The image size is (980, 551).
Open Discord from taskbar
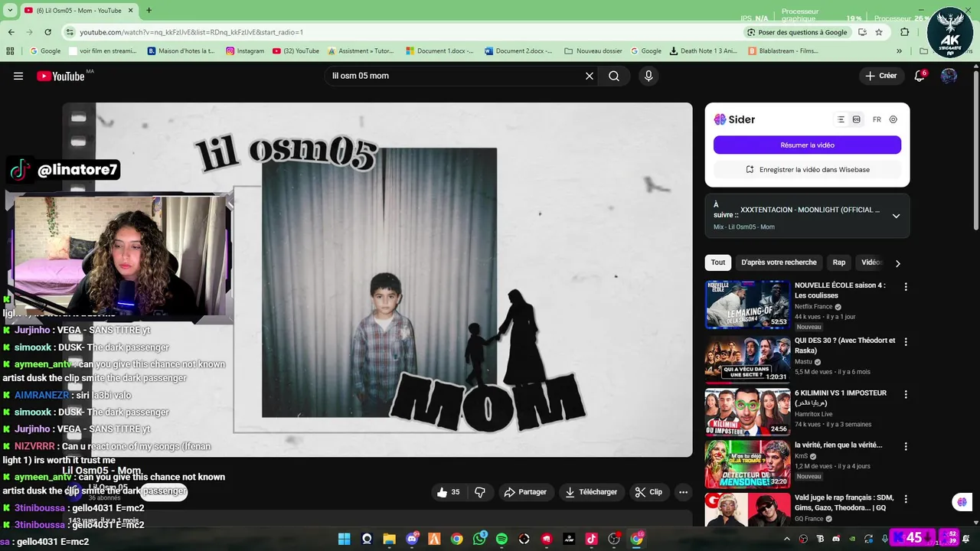pyautogui.click(x=412, y=539)
